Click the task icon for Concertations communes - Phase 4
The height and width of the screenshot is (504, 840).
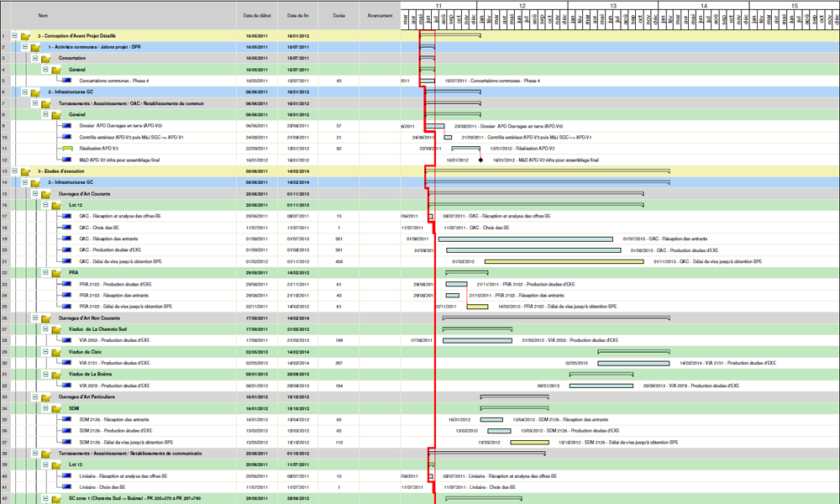tap(67, 81)
